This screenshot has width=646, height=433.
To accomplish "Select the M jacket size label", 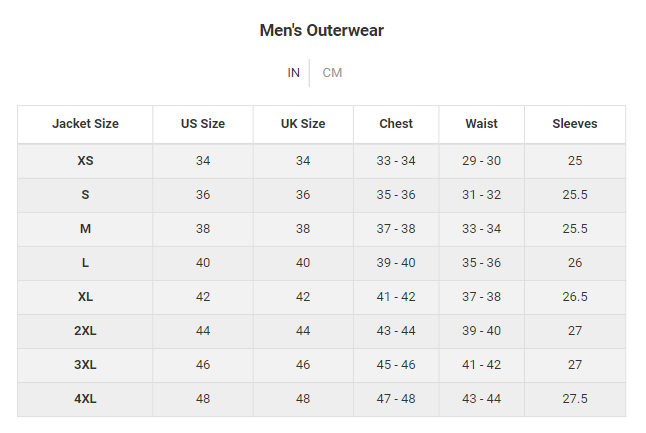I will [x=85, y=229].
